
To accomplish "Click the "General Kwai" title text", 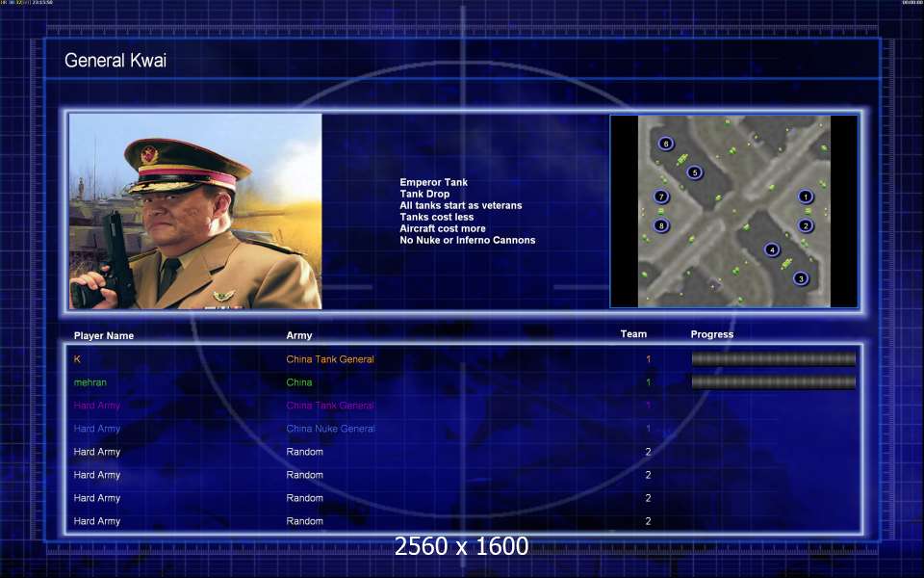I will pos(115,60).
